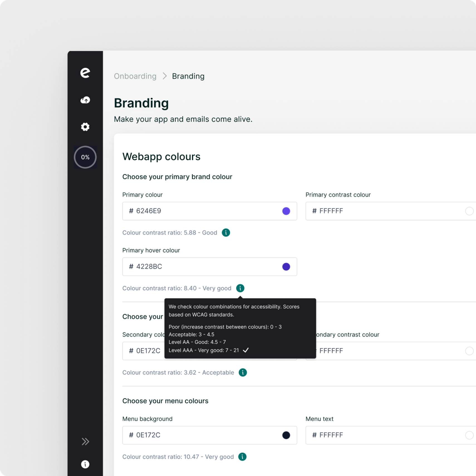The width and height of the screenshot is (476, 476).
Task: Click the 0% onboarding progress circle
Action: 85,157
